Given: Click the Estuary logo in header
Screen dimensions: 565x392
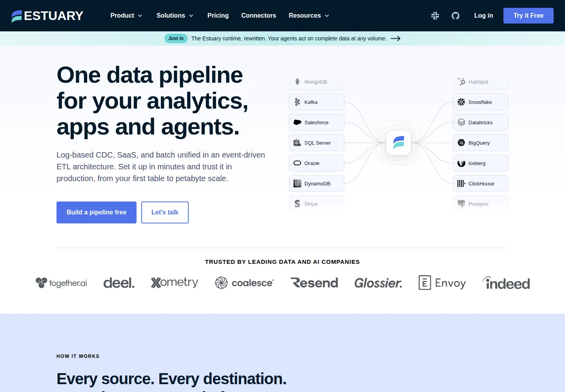Looking at the screenshot, I should (47, 16).
